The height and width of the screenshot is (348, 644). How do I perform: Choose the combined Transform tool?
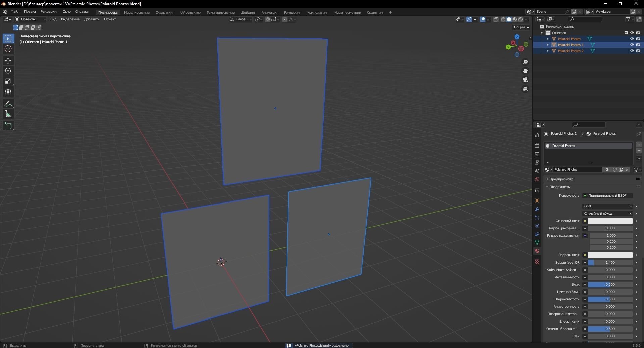coord(8,92)
